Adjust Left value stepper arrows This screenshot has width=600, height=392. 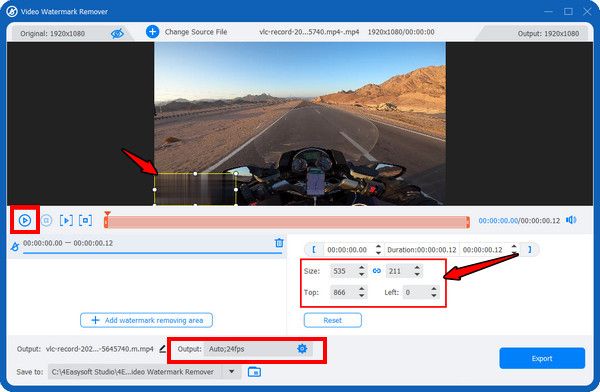click(x=434, y=292)
